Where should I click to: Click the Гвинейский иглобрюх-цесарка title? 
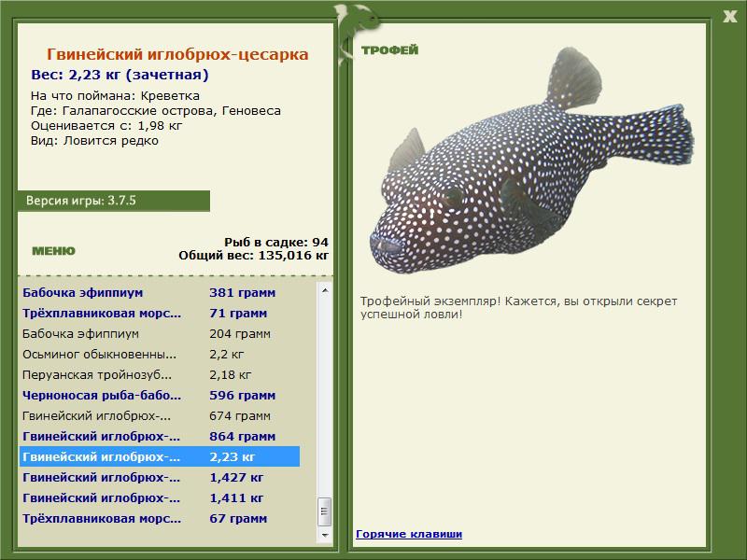point(177,54)
